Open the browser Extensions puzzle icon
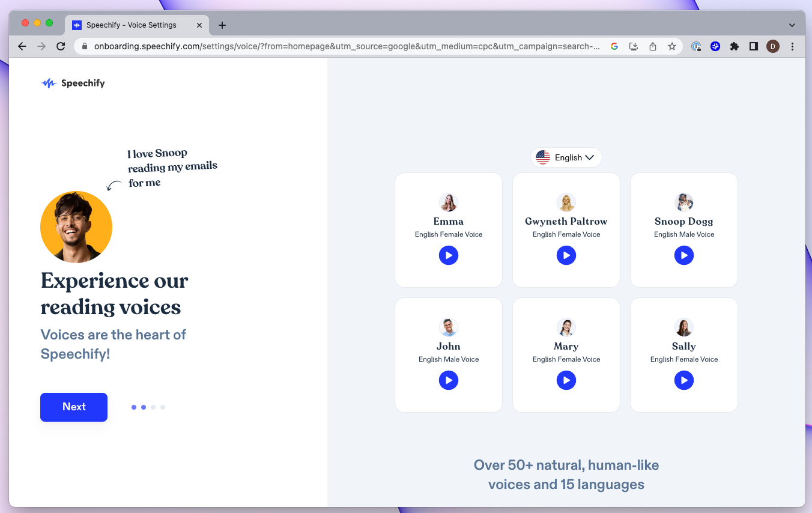This screenshot has width=812, height=513. (734, 46)
